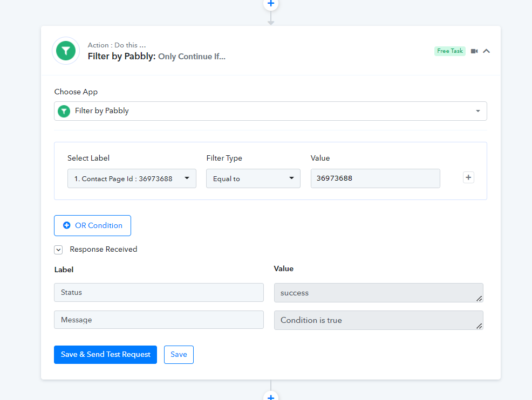Image resolution: width=532 pixels, height=400 pixels.
Task: Open the Filter Type Equal to dropdown
Action: (x=253, y=178)
